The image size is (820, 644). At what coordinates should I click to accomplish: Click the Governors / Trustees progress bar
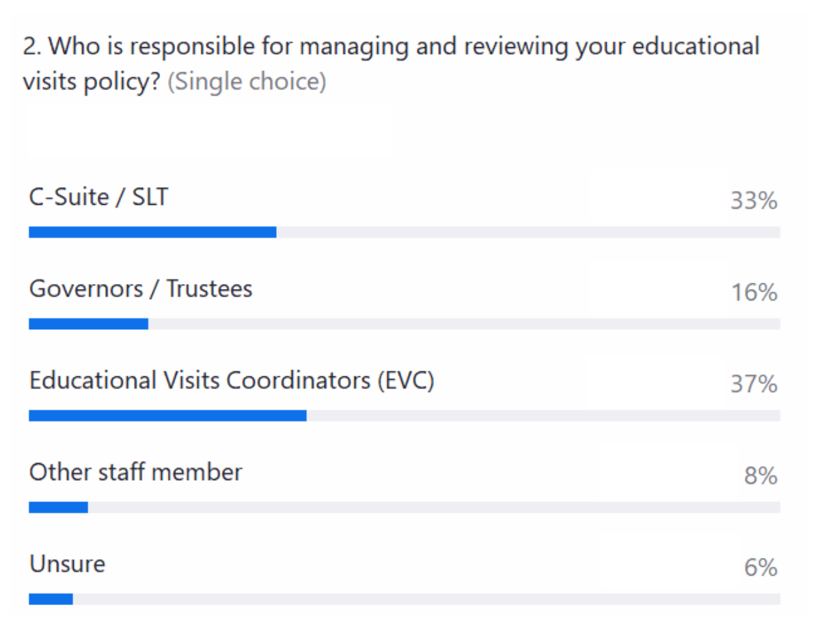[x=405, y=324]
